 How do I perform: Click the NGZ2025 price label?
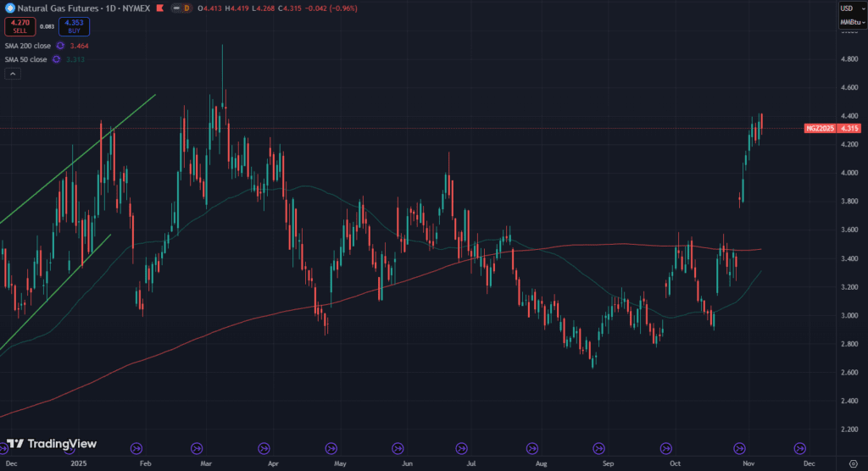point(821,128)
